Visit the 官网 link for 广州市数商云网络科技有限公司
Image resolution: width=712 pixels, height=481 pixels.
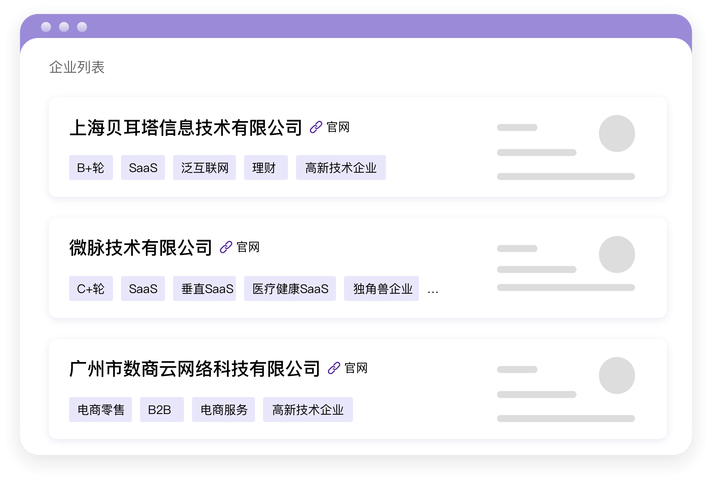356,368
